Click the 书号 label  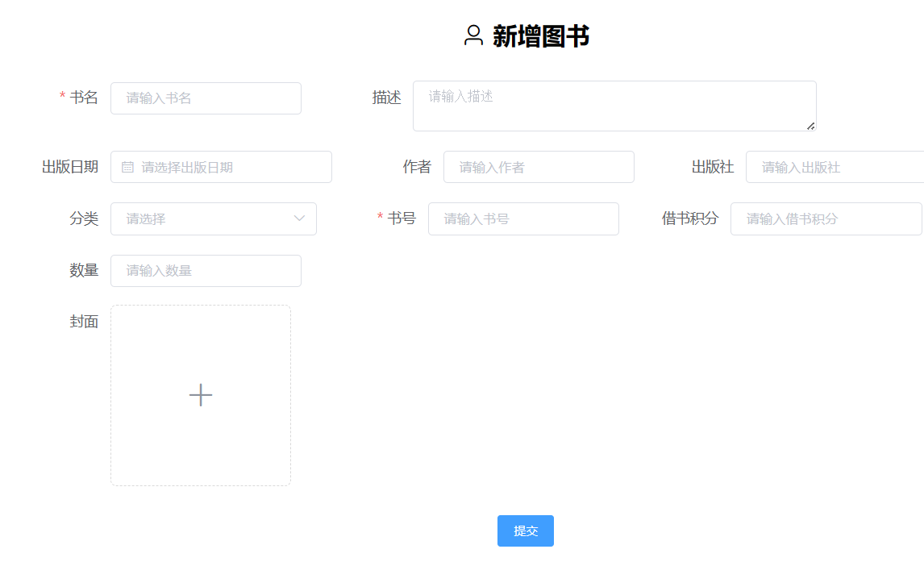pos(402,218)
